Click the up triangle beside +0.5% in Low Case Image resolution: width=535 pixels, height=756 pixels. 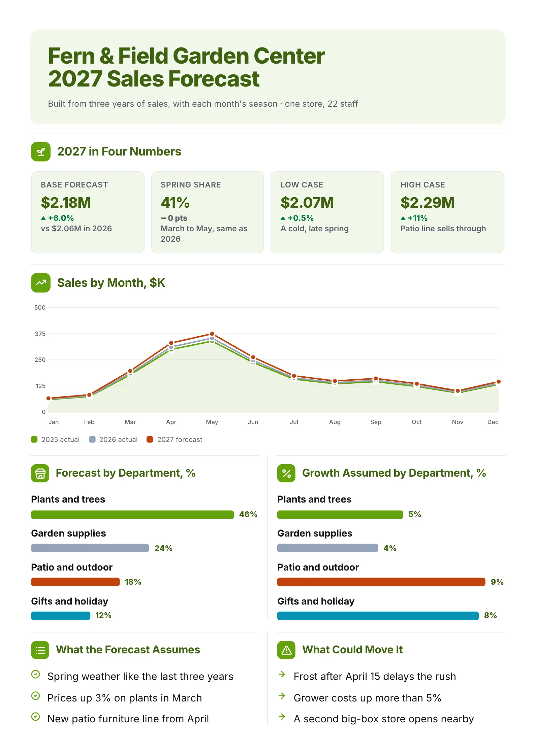(283, 218)
